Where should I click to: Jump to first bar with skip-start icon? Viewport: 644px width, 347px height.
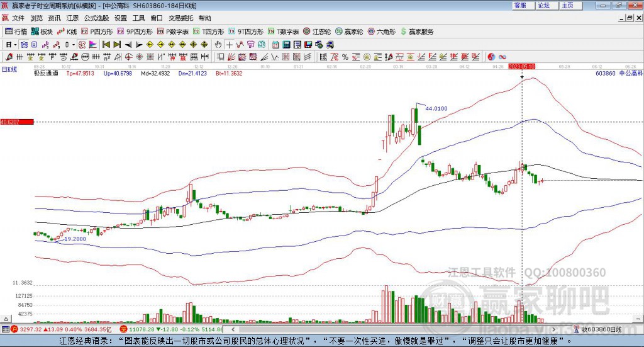(106, 45)
